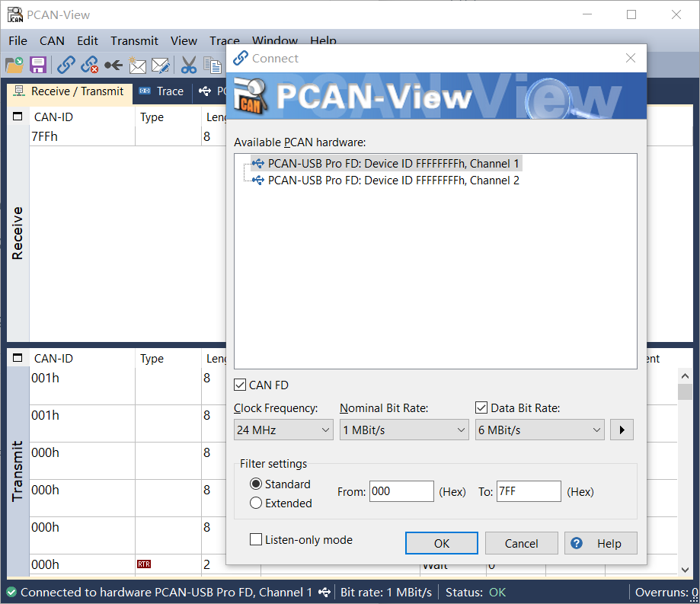This screenshot has height=604, width=700.
Task: Click the filter To hex input field
Action: 529,491
